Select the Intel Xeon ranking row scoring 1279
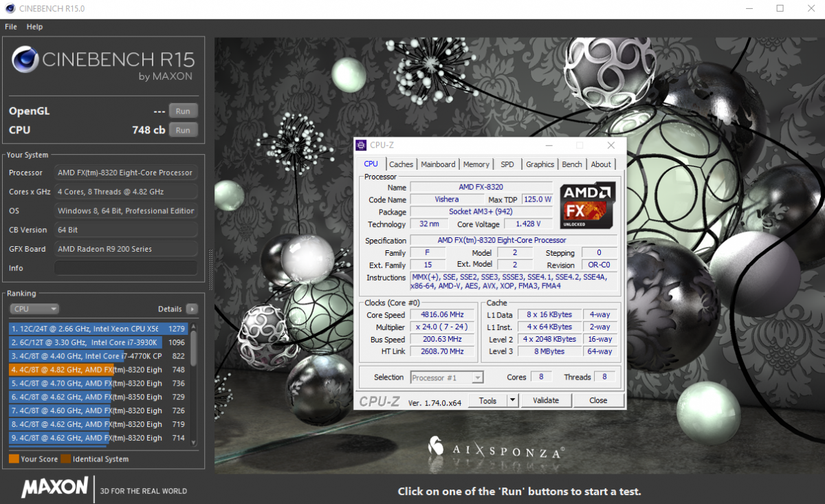Screen dimensions: 825x504 tap(98, 329)
